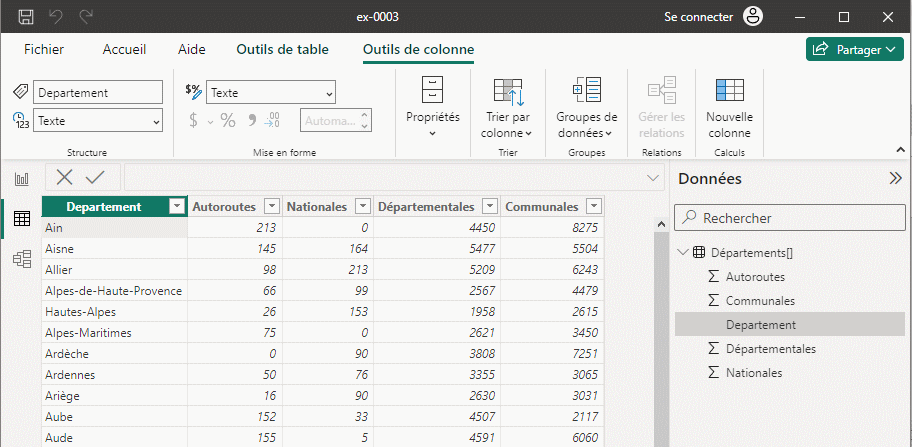Collapse the Données pane with double chevron

click(x=895, y=178)
